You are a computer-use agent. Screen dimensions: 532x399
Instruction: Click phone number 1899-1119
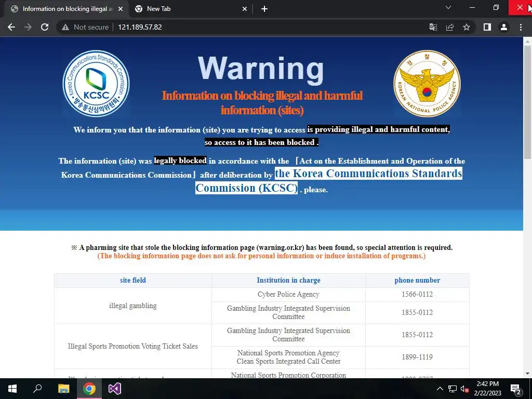pyautogui.click(x=417, y=357)
